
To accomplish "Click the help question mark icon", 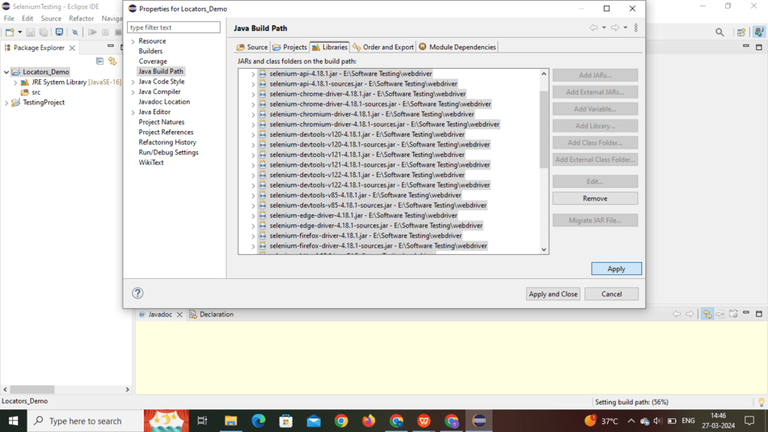I will (x=138, y=293).
